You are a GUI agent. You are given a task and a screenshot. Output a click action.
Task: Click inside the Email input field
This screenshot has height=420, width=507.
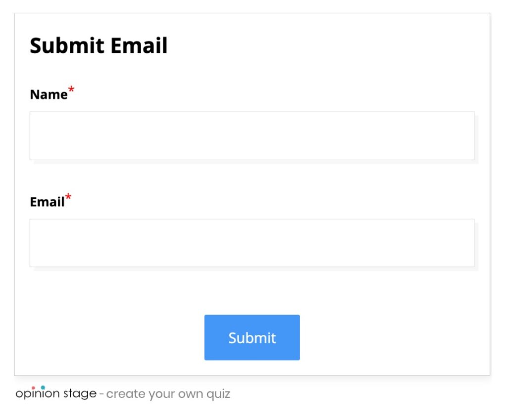[252, 242]
